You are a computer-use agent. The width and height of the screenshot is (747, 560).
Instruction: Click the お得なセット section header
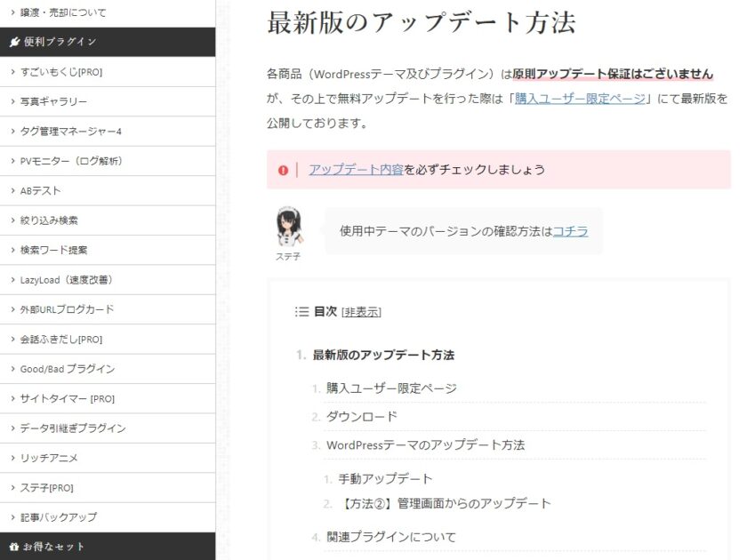pyautogui.click(x=108, y=547)
